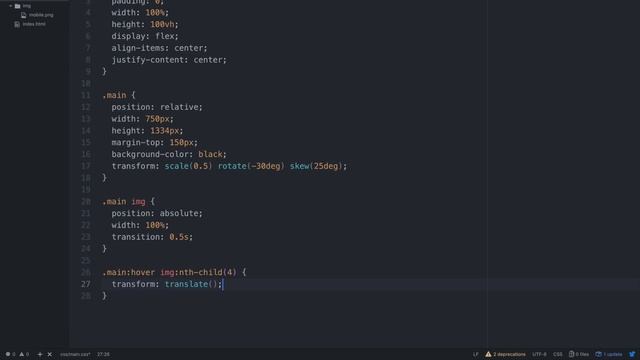Click the git files icon

(x=571, y=354)
